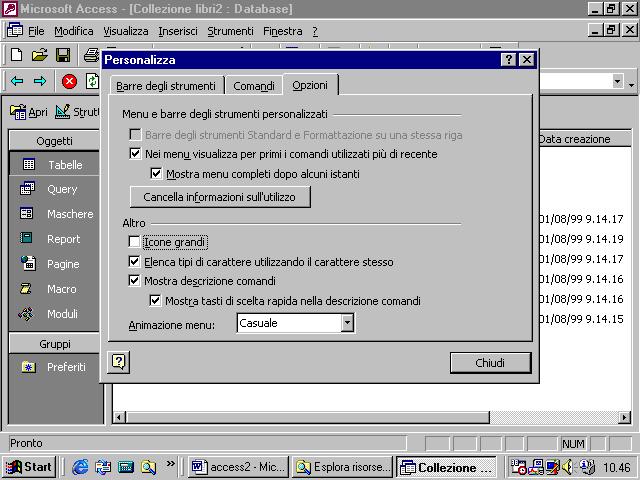
Task: Click the question mark in Personalizza title bar
Action: coord(509,60)
